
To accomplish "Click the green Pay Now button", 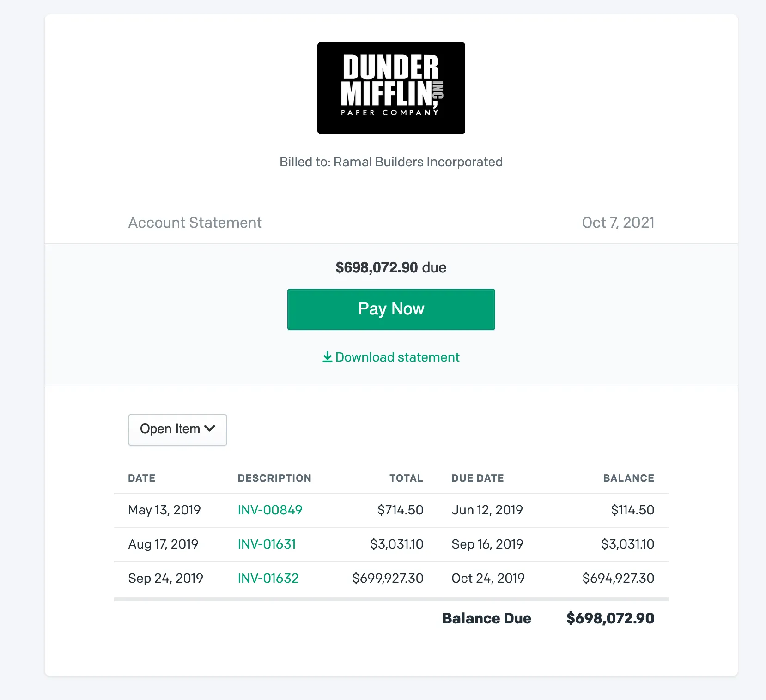I will 391,309.
